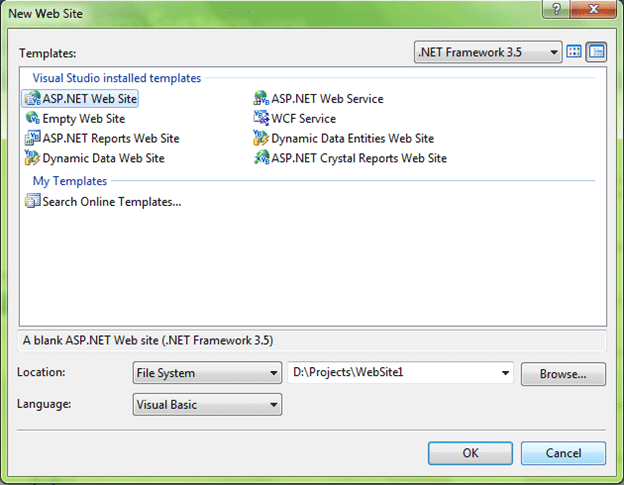Open the Visual Basic language dropdown
This screenshot has width=624, height=485.
[x=207, y=405]
